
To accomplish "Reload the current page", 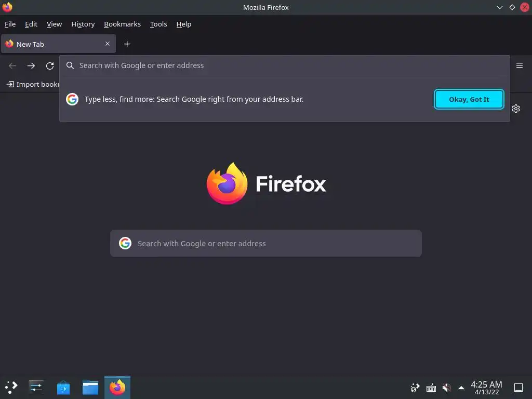I will tap(50, 66).
